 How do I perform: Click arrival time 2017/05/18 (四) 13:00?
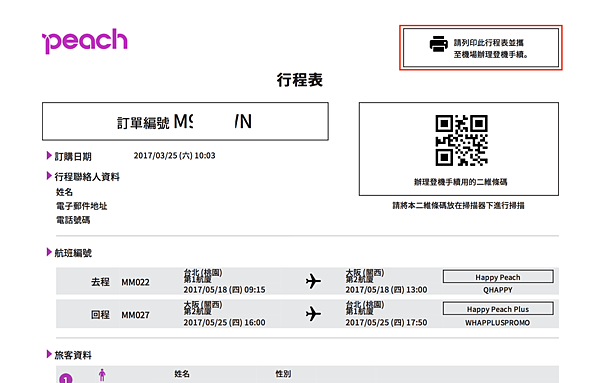(x=386, y=290)
